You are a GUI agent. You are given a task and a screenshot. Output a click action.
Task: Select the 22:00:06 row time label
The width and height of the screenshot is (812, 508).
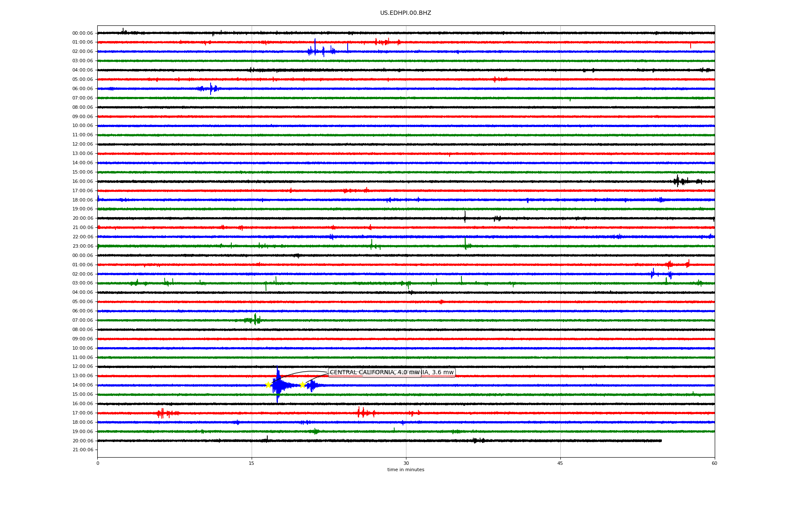coord(82,237)
